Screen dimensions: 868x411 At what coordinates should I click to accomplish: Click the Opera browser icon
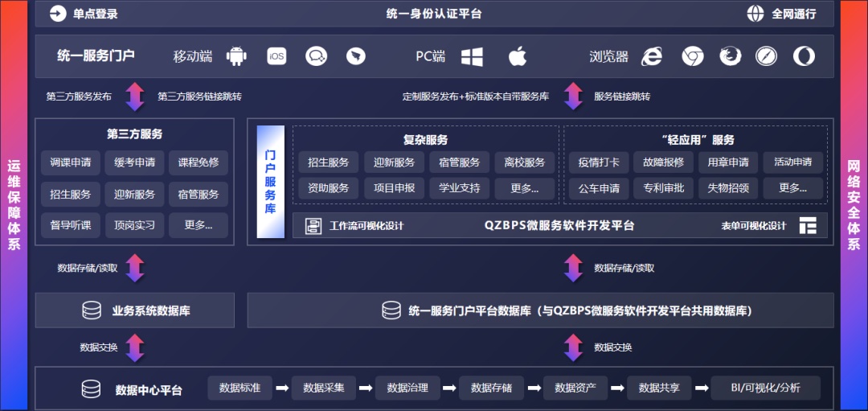point(804,56)
